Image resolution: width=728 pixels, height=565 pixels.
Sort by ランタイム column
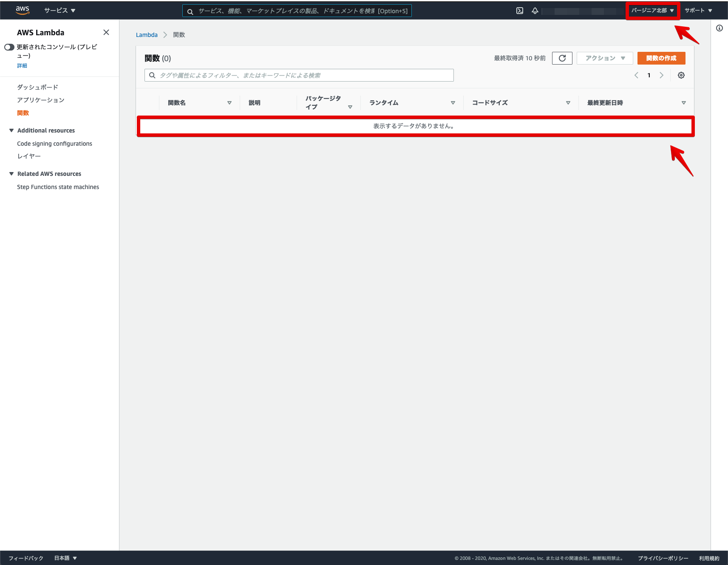click(x=453, y=103)
